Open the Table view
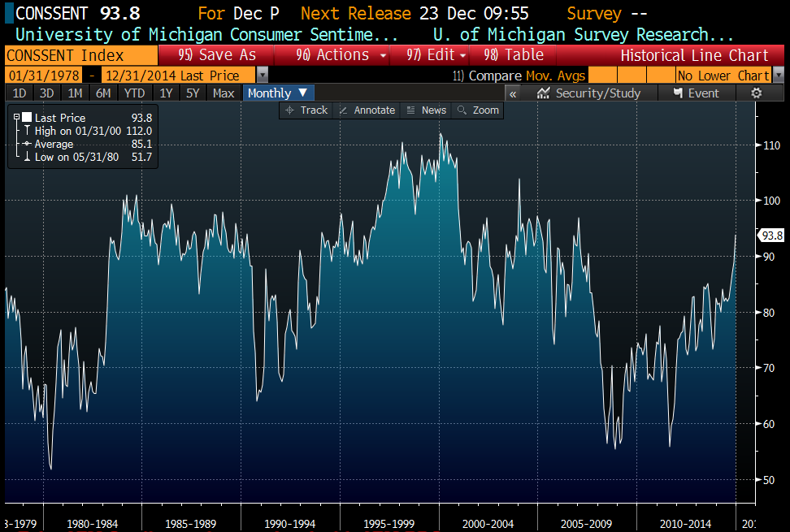 514,55
